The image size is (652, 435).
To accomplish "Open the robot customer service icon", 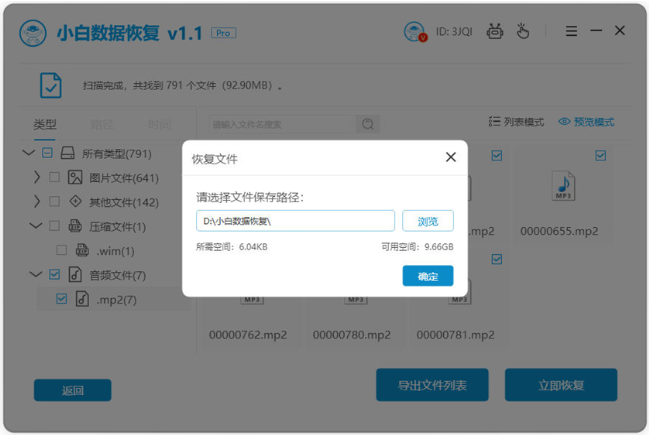I will click(494, 31).
